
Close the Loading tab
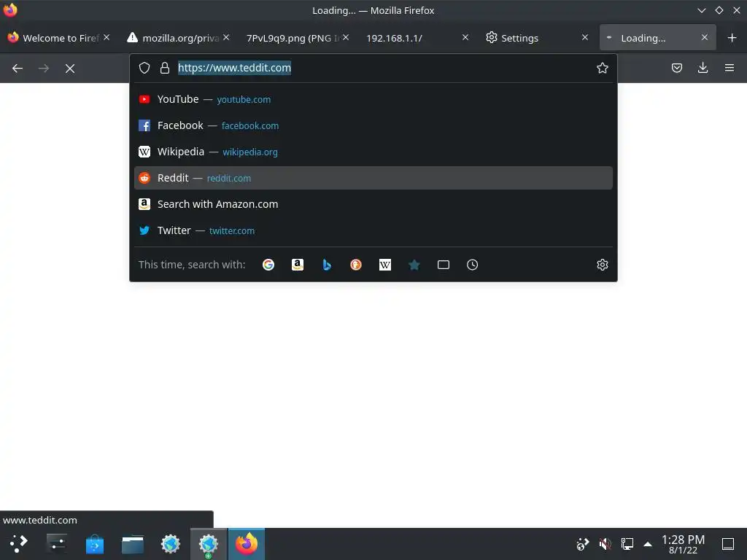[x=705, y=37]
